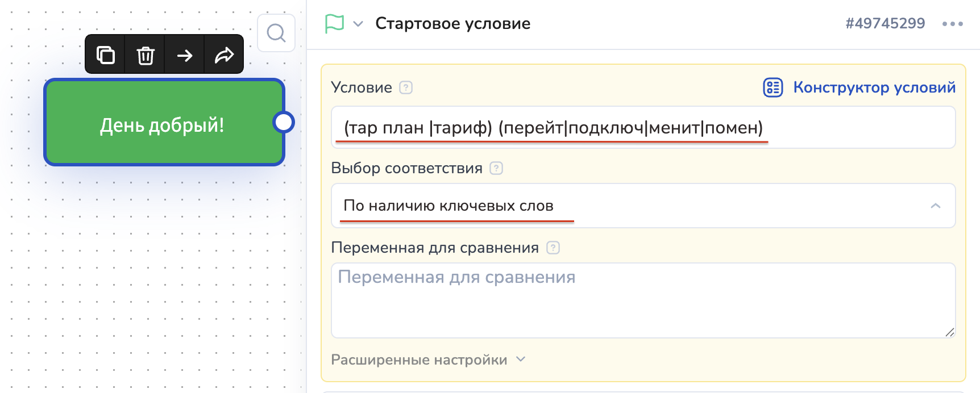This screenshot has width=980, height=393.
Task: Focus the Переменная для сравнения text area
Action: [642, 301]
